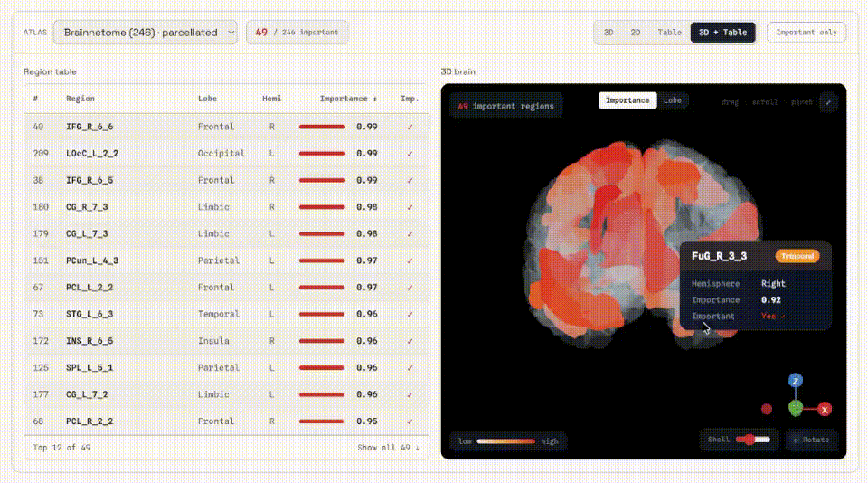Click the FuG_R_3_3 tooltip title
The width and height of the screenshot is (868, 483).
[719, 256]
